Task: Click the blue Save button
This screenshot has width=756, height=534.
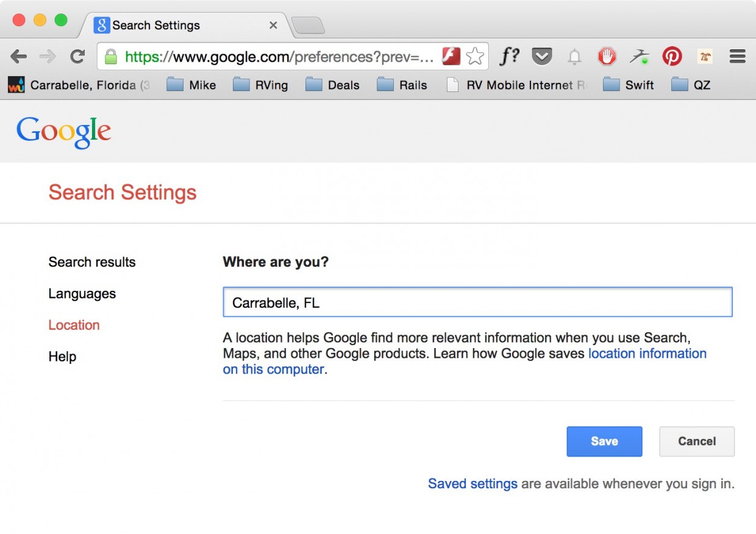Action: coord(604,441)
